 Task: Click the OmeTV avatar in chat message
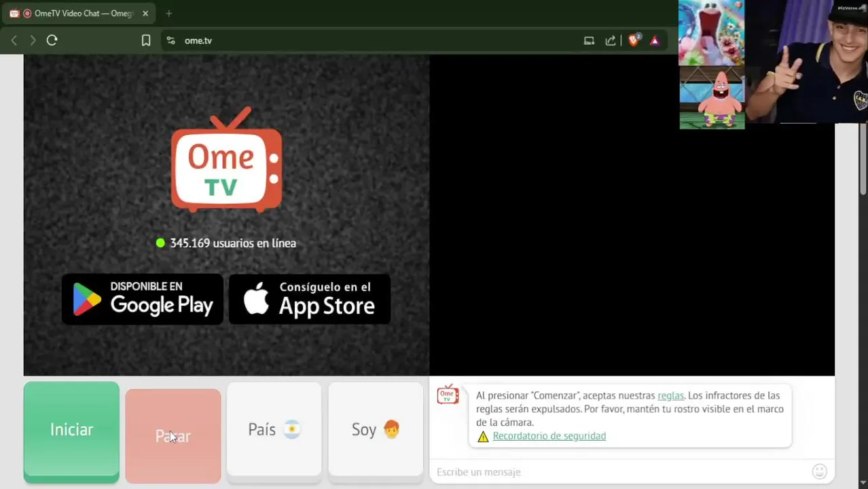(448, 394)
